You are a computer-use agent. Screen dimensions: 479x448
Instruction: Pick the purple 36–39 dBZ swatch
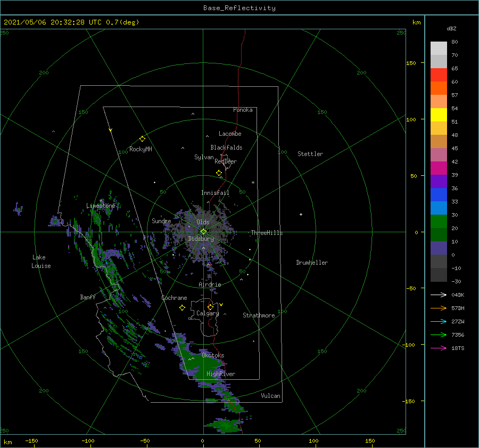[439, 181]
